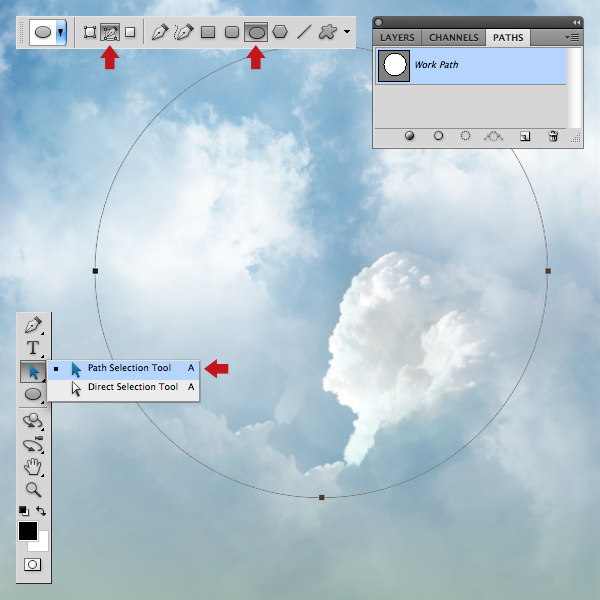Select the 3D Orbit camera tool
Image resolution: width=600 pixels, height=600 pixels.
[x=33, y=444]
